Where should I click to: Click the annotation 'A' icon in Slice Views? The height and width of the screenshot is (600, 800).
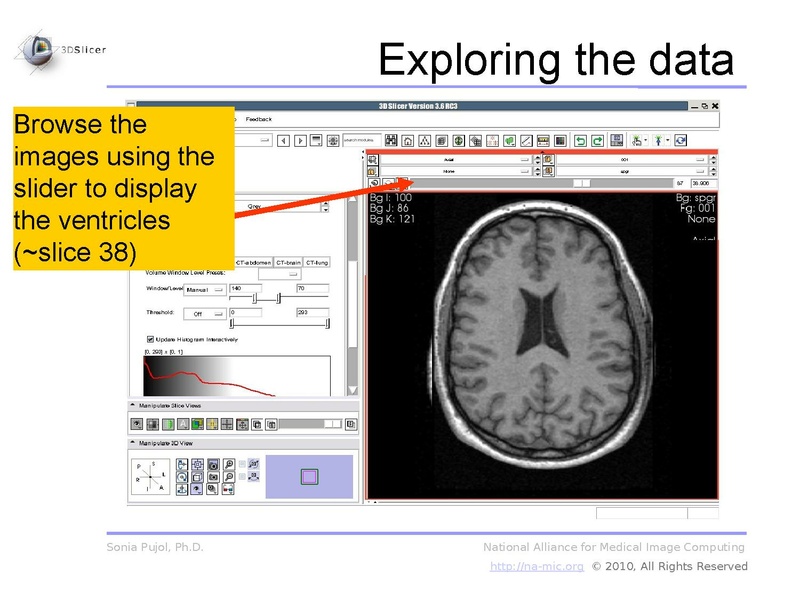(x=183, y=424)
